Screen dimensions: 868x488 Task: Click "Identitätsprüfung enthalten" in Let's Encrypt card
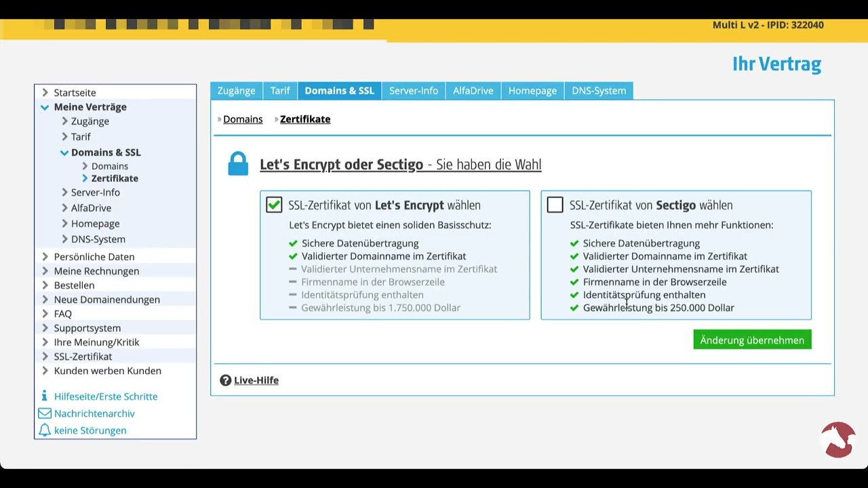[x=362, y=295]
